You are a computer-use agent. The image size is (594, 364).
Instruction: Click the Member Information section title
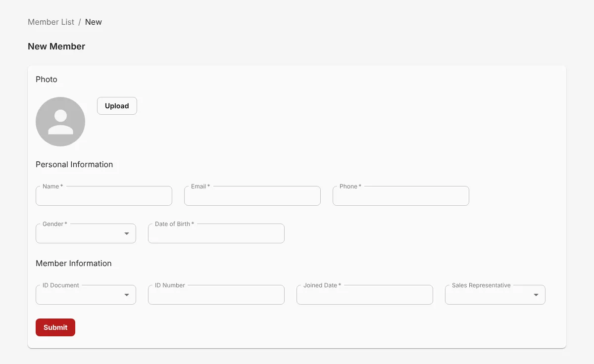[x=74, y=263]
